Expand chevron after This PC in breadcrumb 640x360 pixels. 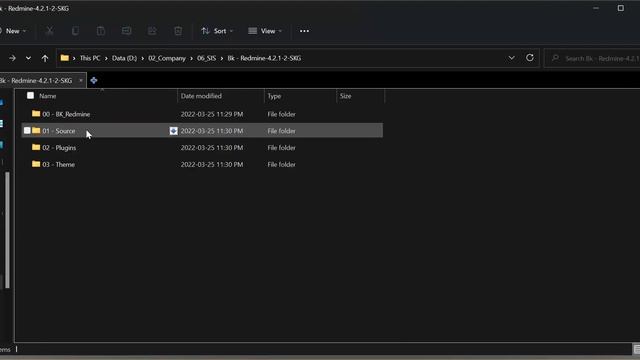(x=106, y=58)
